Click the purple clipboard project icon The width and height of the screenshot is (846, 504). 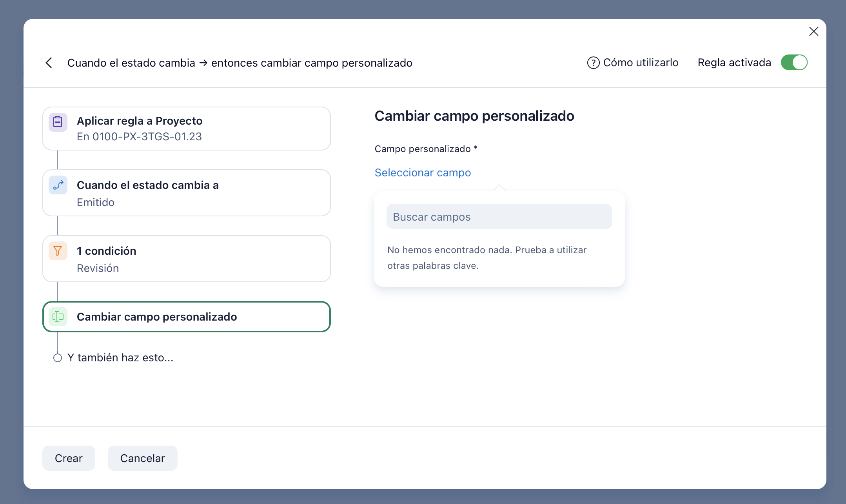58,122
